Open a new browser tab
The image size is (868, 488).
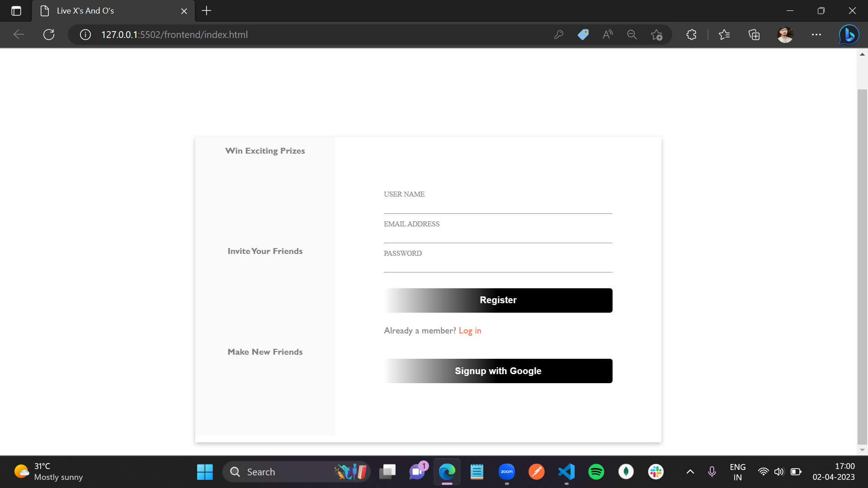pyautogui.click(x=207, y=11)
